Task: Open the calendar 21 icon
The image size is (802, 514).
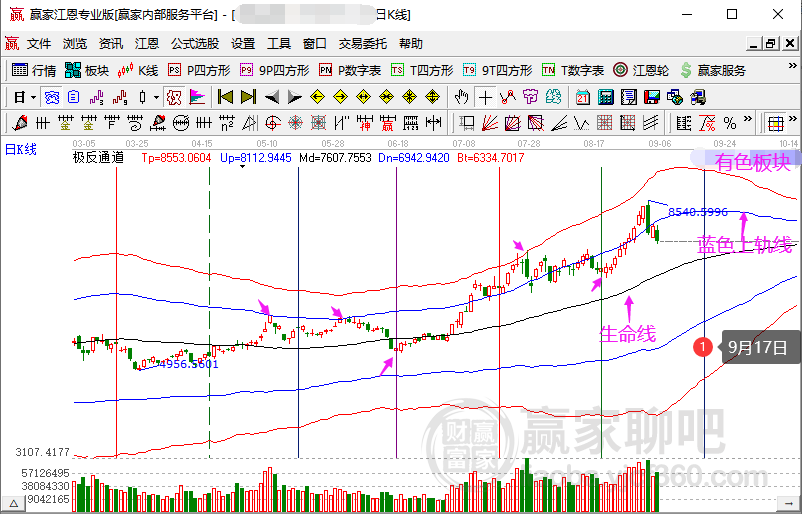Action: 583,97
